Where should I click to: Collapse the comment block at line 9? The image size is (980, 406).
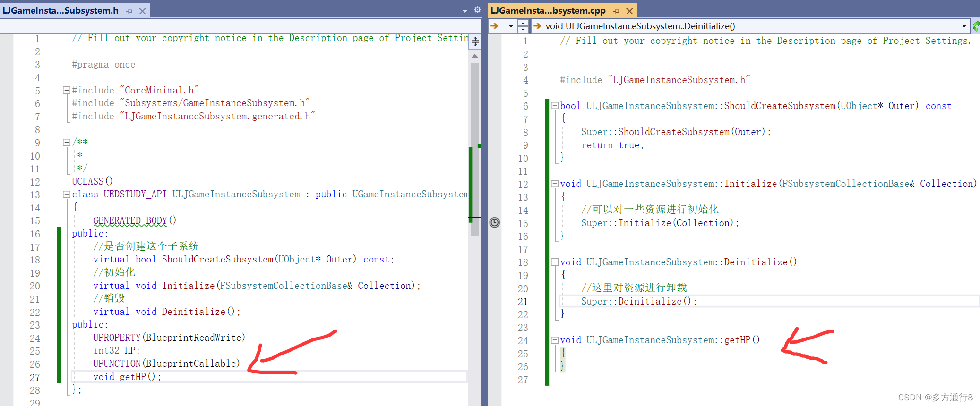[x=67, y=142]
